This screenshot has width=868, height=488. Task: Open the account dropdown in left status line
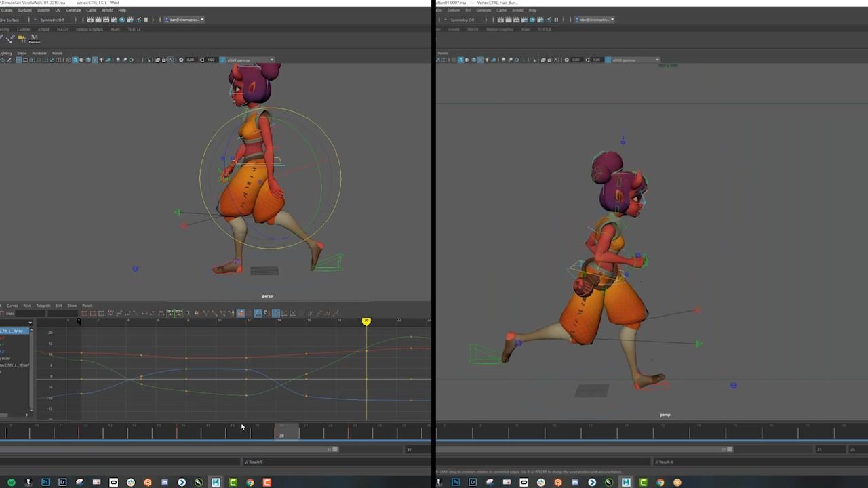tap(184, 20)
